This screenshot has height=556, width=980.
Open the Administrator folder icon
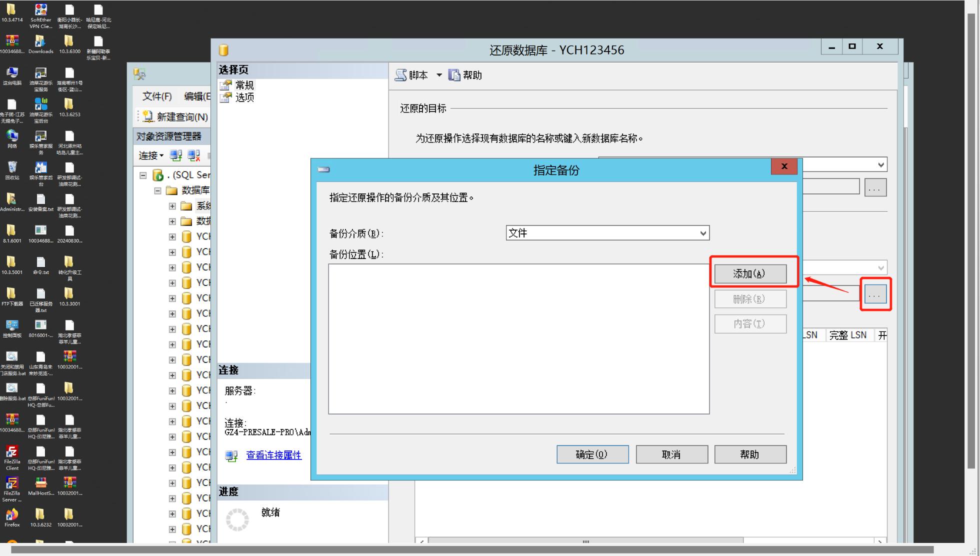[x=12, y=202]
